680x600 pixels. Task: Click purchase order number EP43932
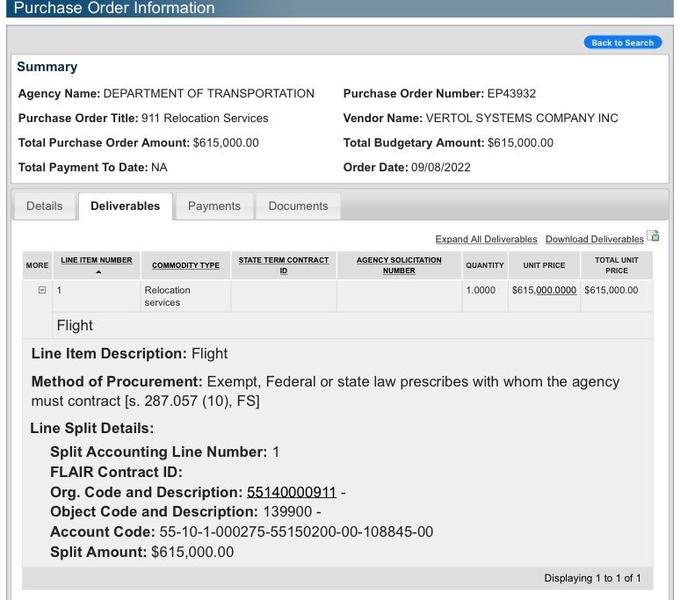coord(511,94)
